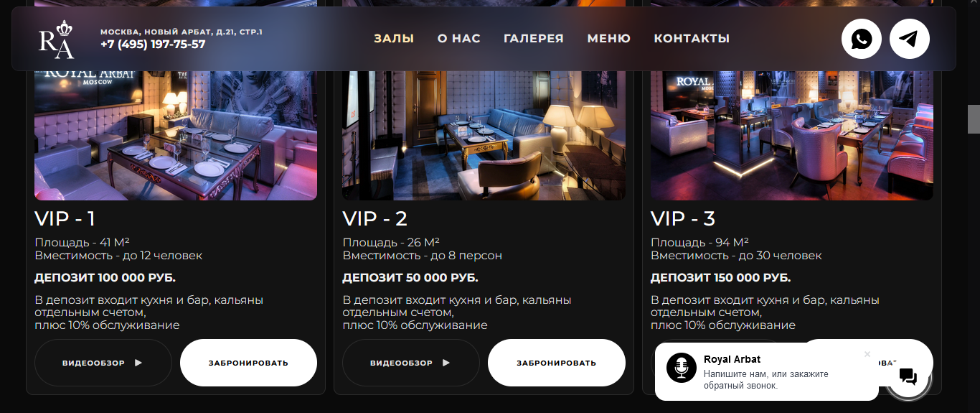View the VIP - 1 room photo

(176, 135)
